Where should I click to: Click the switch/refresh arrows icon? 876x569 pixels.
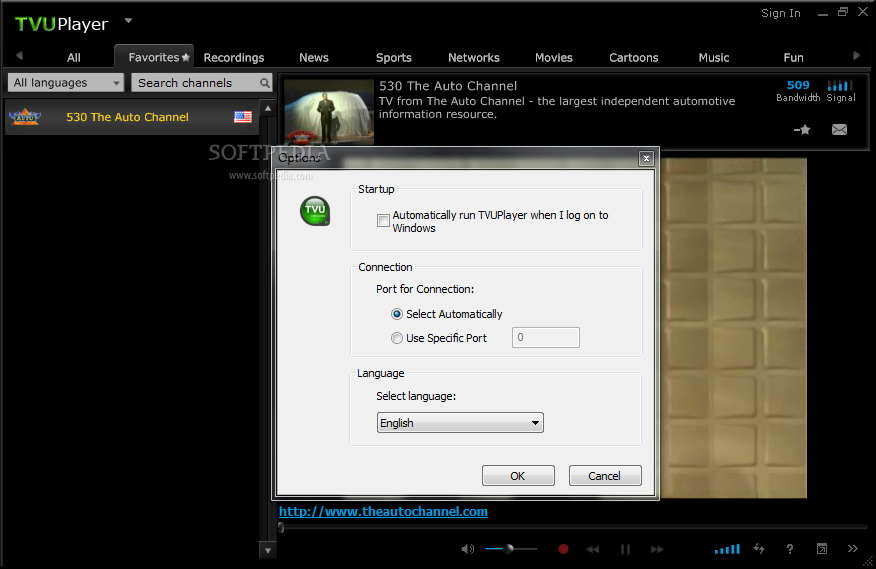[x=759, y=548]
